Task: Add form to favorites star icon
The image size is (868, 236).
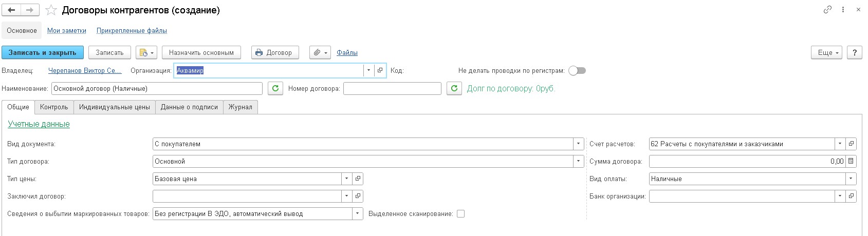Action: point(51,10)
